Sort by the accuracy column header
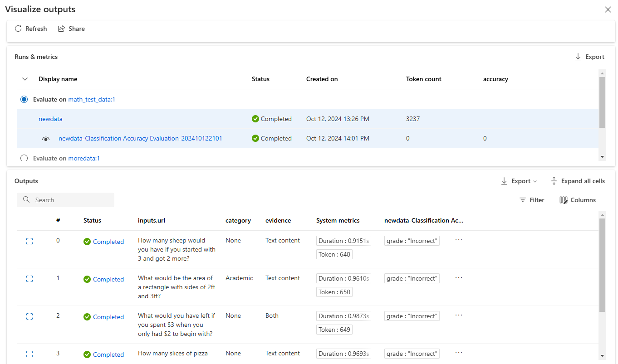 495,79
